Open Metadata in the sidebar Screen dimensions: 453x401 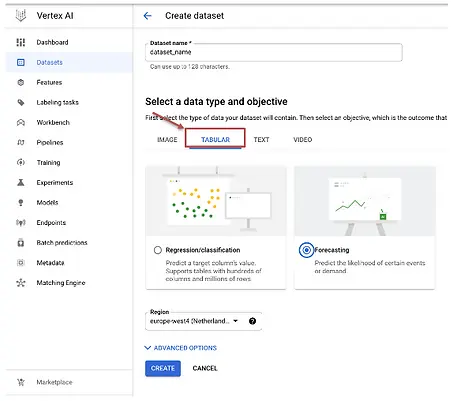pyautogui.click(x=69, y=263)
